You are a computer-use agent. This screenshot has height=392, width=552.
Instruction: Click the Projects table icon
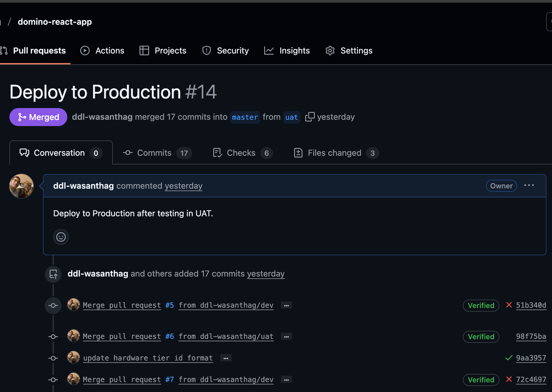click(x=144, y=51)
